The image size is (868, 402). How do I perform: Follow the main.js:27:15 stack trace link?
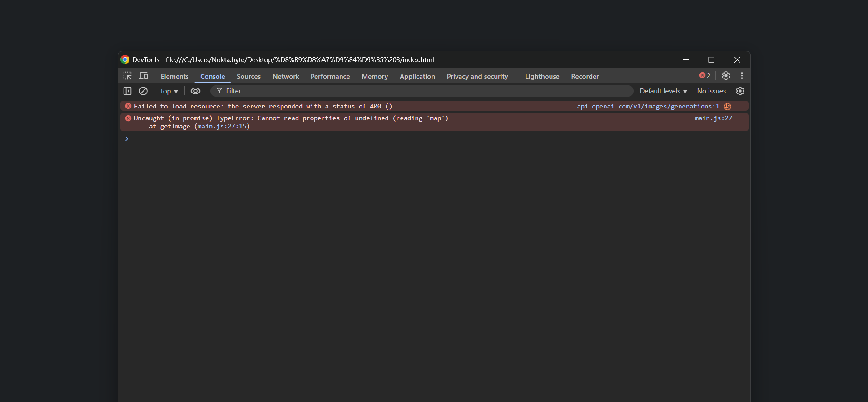(222, 127)
